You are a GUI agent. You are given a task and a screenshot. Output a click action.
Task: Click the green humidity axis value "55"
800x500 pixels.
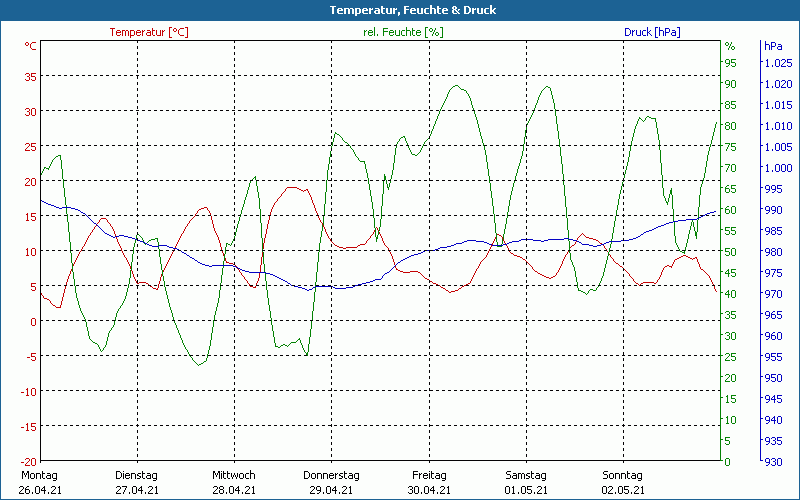point(731,231)
